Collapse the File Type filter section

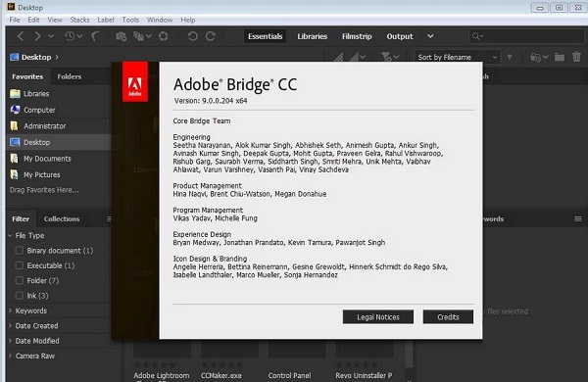(x=10, y=235)
